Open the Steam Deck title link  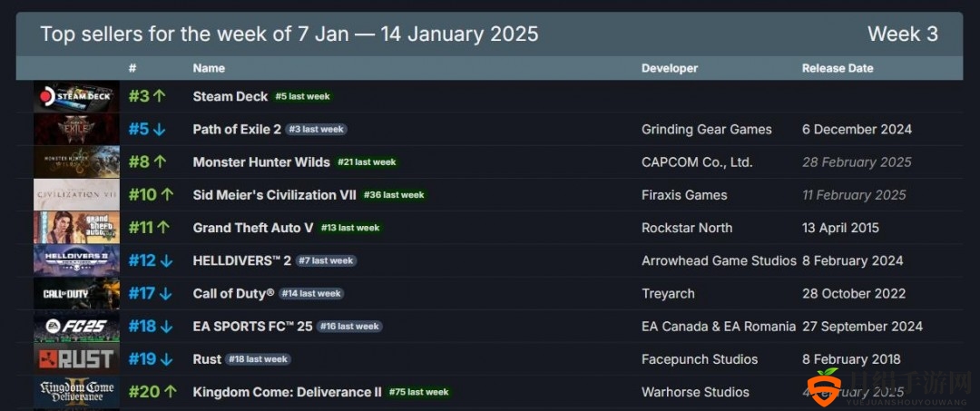point(230,96)
